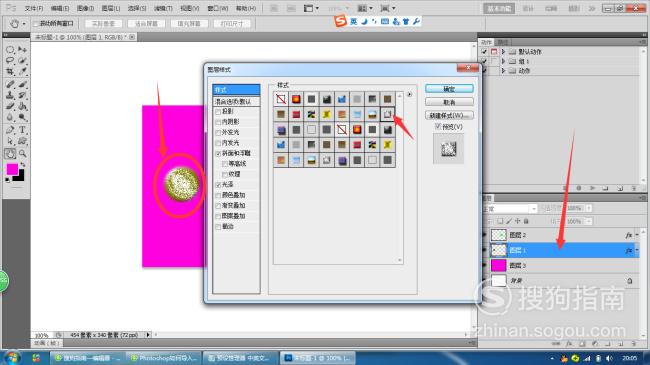
Task: Select the Elliptical Marquee tool
Action: click(10, 49)
